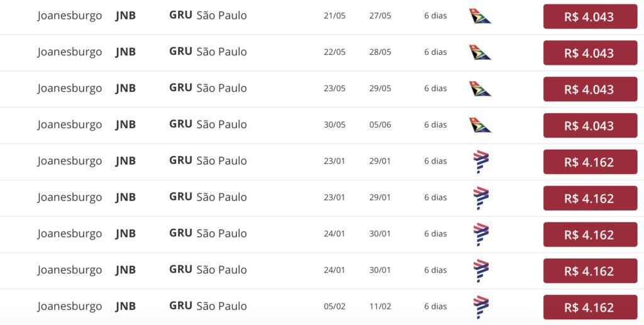
Task: Select R$ 4.043 price for 22/05 departure
Action: tap(590, 53)
